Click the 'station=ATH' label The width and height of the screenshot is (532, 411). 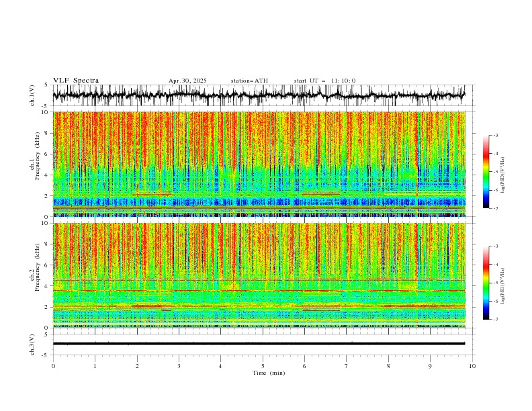coord(249,81)
